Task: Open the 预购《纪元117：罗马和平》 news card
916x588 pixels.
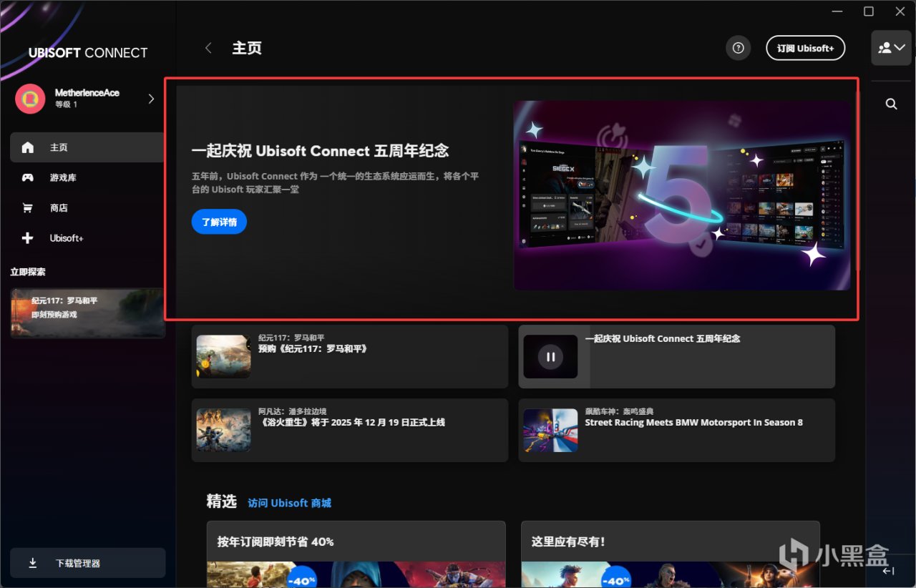Action: (x=350, y=356)
